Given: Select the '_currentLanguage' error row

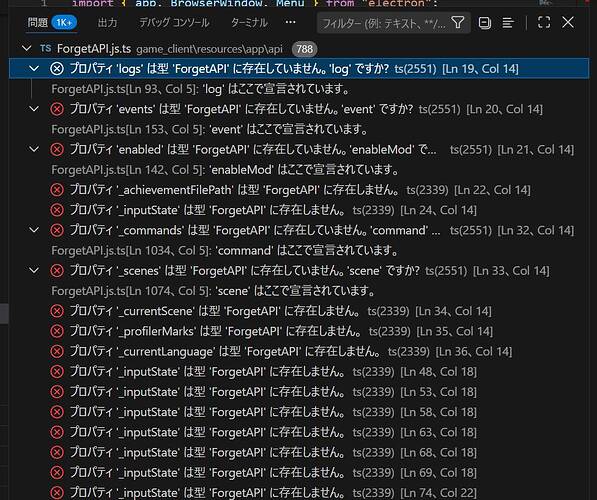Looking at the screenshot, I should [299, 351].
